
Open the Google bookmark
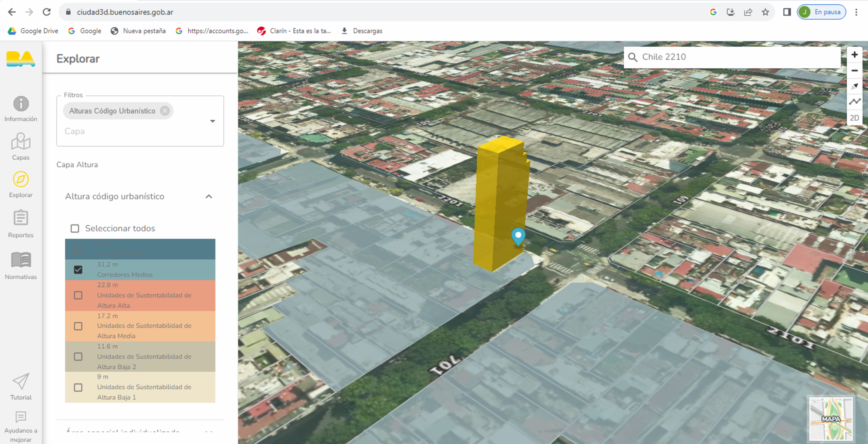[85, 31]
